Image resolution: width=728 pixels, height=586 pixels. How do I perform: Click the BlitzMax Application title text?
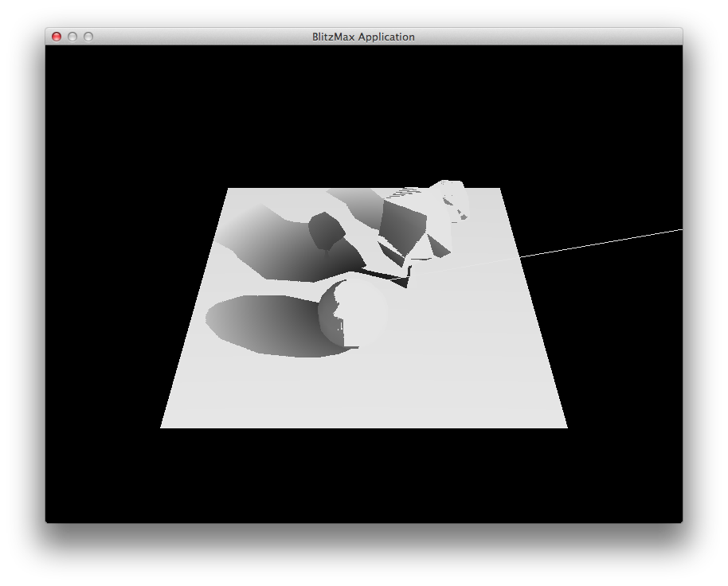(363, 37)
